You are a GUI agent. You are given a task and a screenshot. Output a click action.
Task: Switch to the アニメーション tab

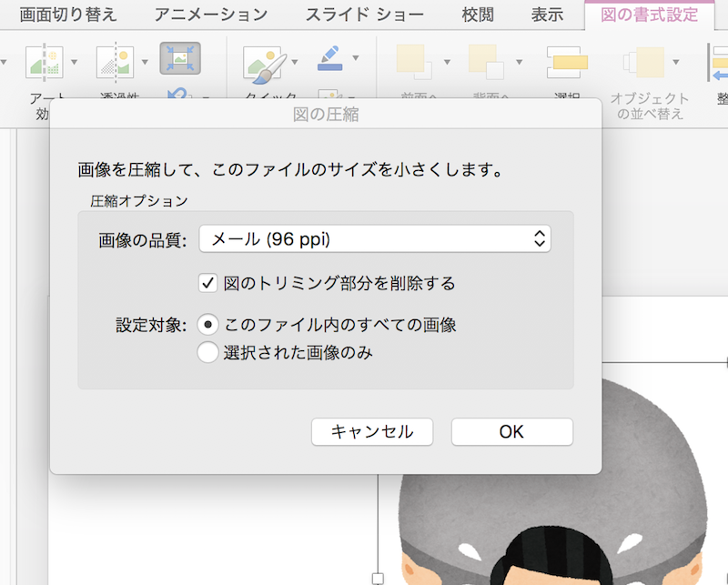pos(210,15)
